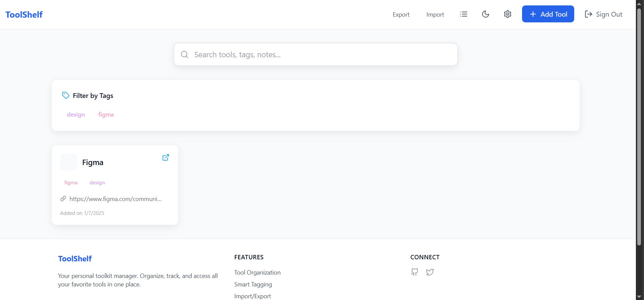Viewport: 644px width, 300px height.
Task: Toggle list view icon in header
Action: [x=463, y=14]
